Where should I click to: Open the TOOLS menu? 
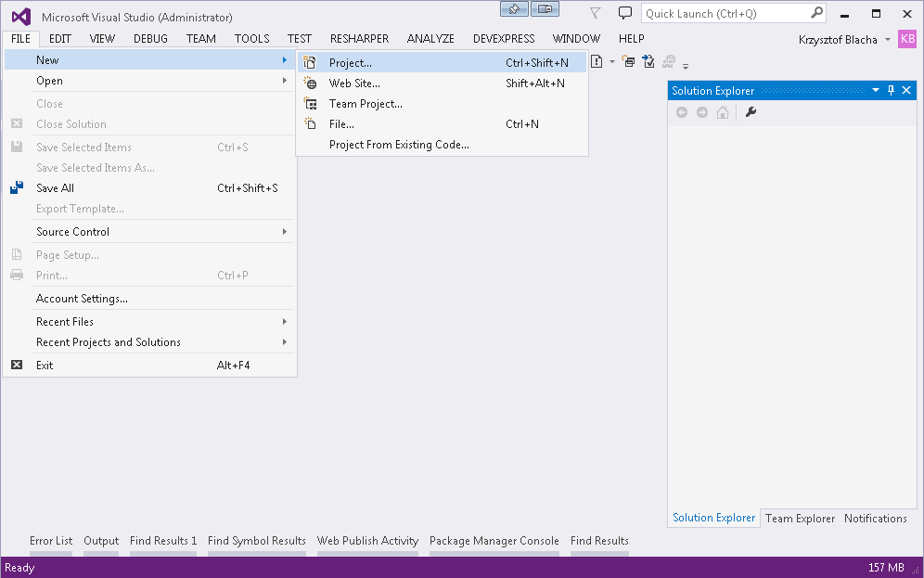coord(251,39)
